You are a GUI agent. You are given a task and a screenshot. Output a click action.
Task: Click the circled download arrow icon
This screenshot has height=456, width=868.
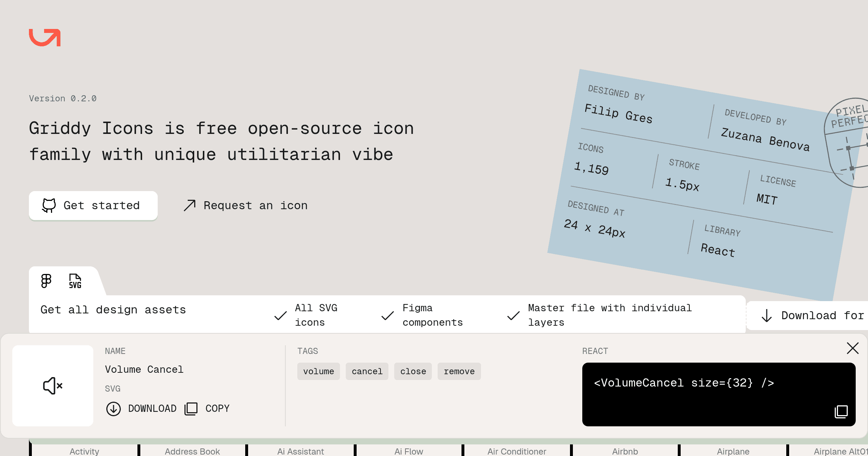point(113,409)
